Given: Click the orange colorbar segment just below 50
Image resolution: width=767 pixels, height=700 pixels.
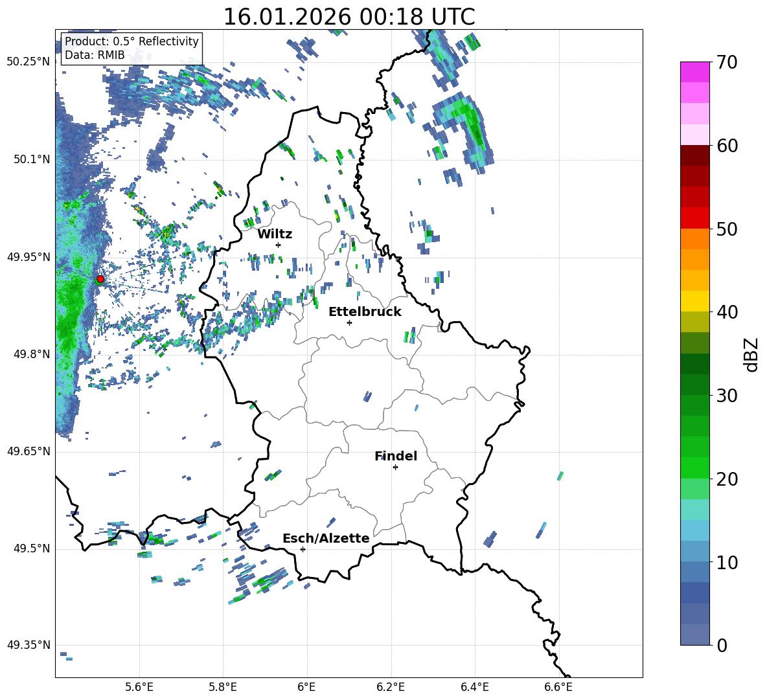Looking at the screenshot, I should click(694, 239).
